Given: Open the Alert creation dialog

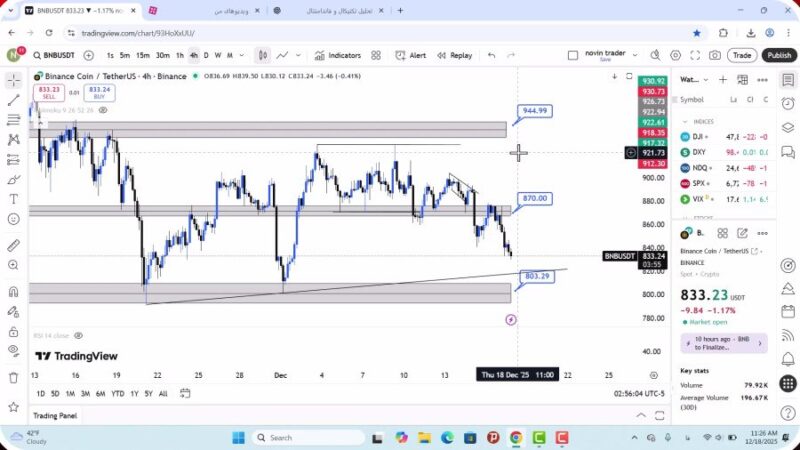Looking at the screenshot, I should point(410,56).
